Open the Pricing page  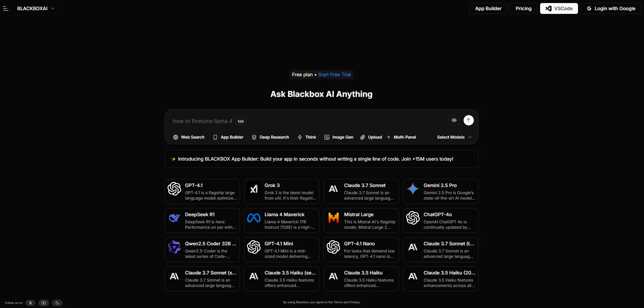(524, 8)
